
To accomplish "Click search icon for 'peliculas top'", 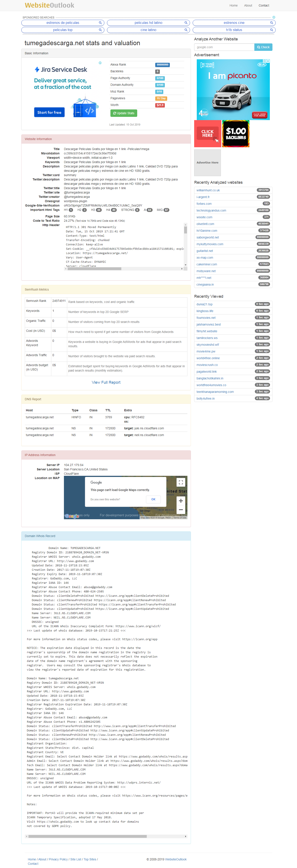I will click(x=100, y=30).
